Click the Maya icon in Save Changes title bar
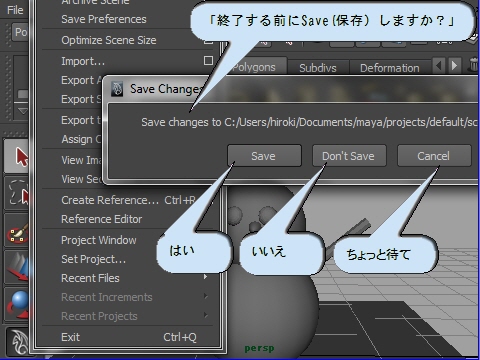 [x=117, y=89]
